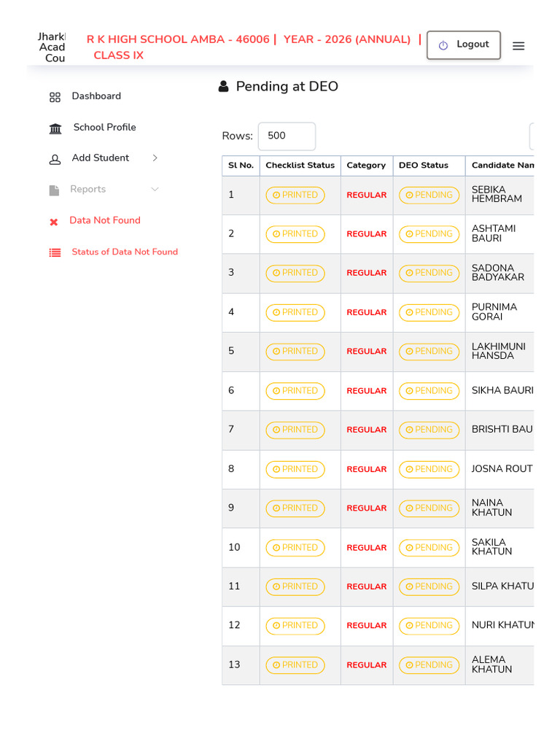
Task: Open the Data Not Found link
Action: (105, 220)
